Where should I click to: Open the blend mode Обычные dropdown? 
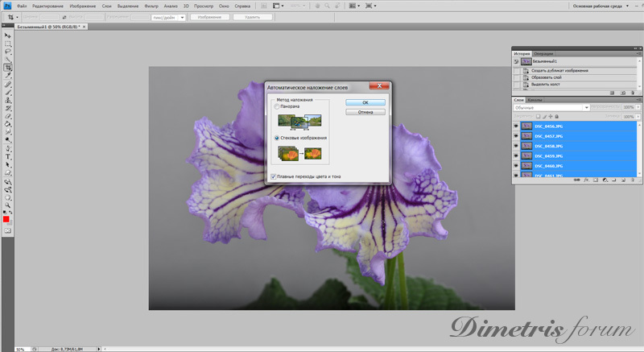(551, 108)
